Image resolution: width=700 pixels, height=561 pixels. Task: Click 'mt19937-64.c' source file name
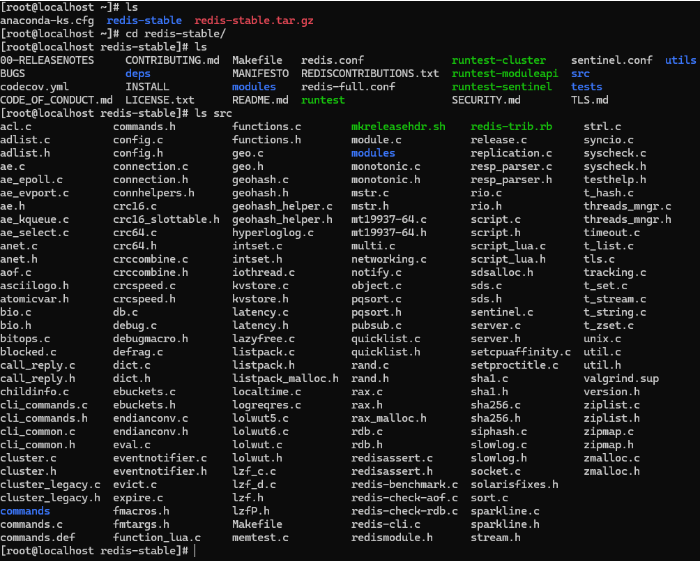(389, 220)
